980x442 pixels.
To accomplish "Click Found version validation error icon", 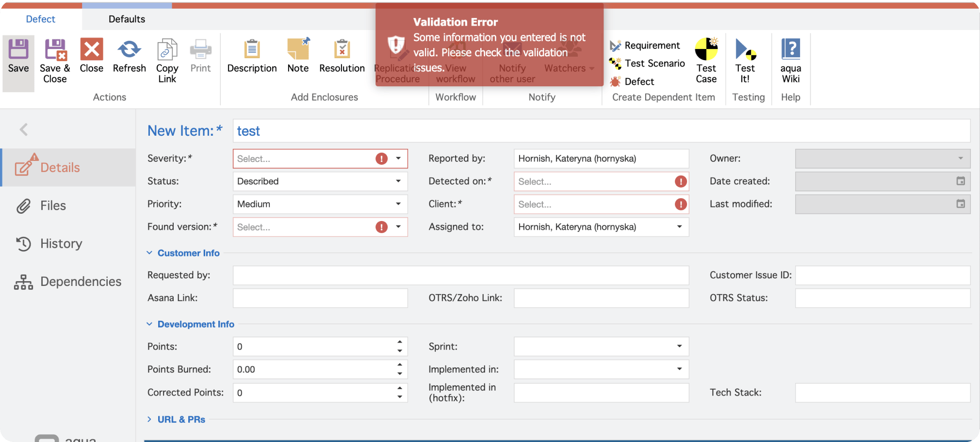I will [382, 227].
